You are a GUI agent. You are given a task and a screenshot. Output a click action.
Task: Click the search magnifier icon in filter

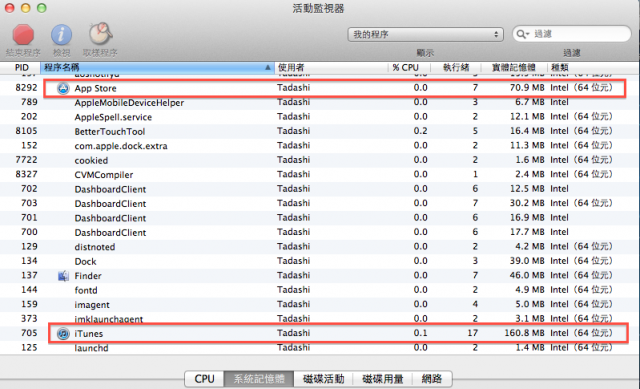(x=522, y=34)
